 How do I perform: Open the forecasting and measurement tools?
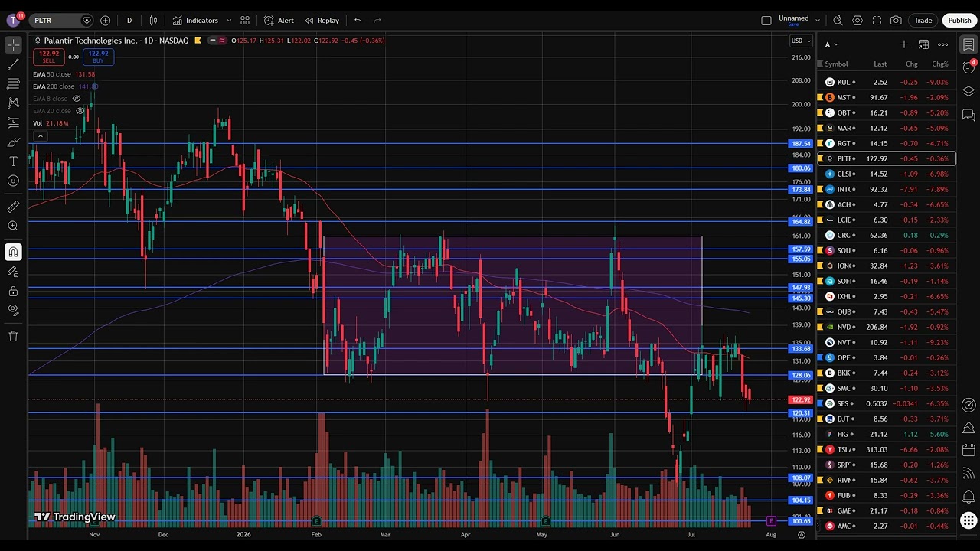[13, 122]
